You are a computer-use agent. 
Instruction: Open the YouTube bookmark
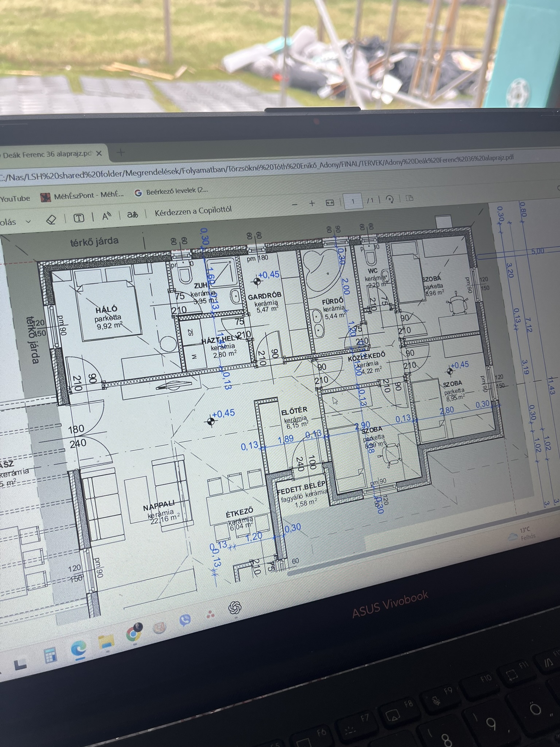[x=15, y=199]
